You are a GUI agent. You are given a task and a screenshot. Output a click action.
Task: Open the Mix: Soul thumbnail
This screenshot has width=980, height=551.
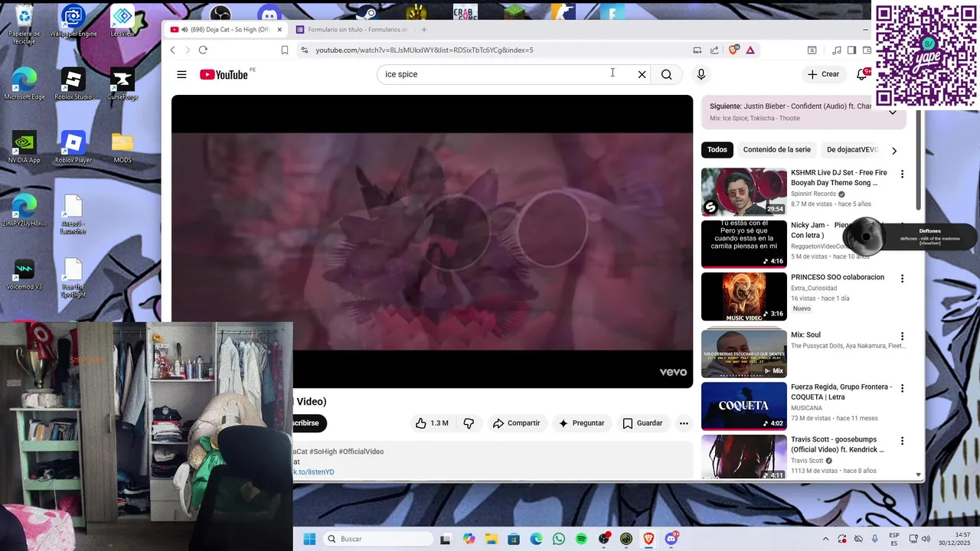point(743,353)
